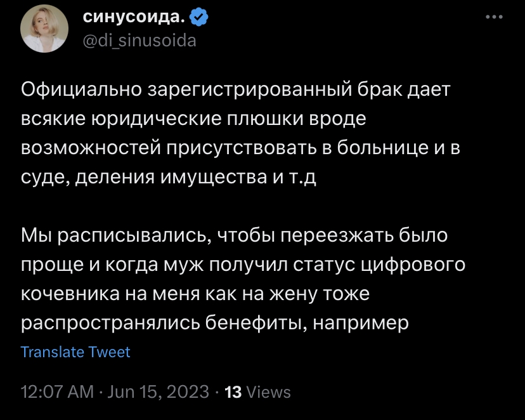
Task: Click the word Views in tweet footer
Action: (x=268, y=391)
